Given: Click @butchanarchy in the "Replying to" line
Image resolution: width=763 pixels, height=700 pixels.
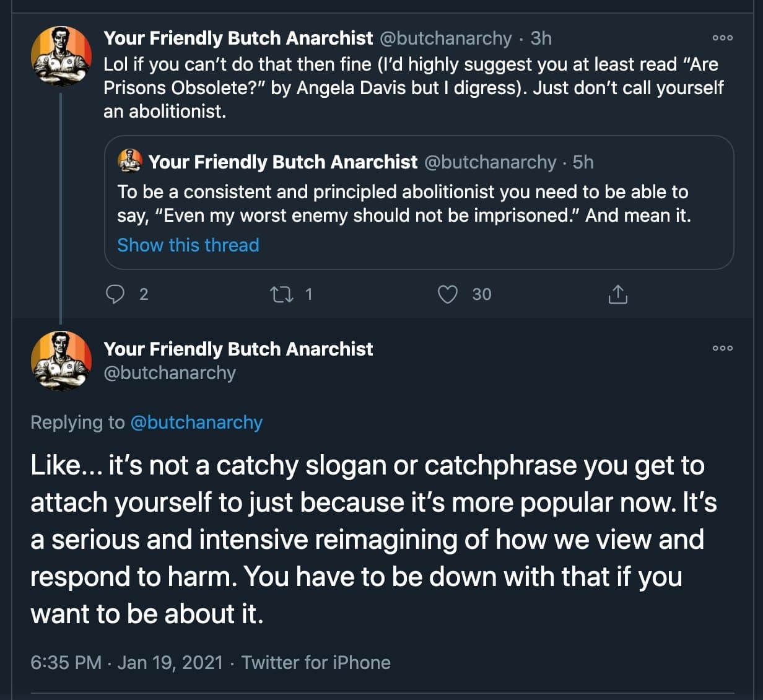Looking at the screenshot, I should [x=196, y=422].
